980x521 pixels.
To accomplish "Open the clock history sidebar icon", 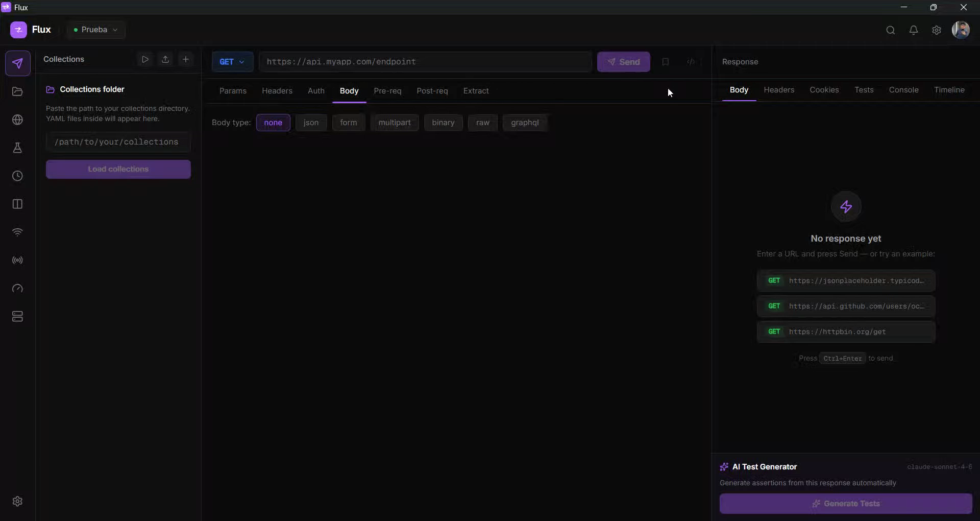I will tap(17, 176).
